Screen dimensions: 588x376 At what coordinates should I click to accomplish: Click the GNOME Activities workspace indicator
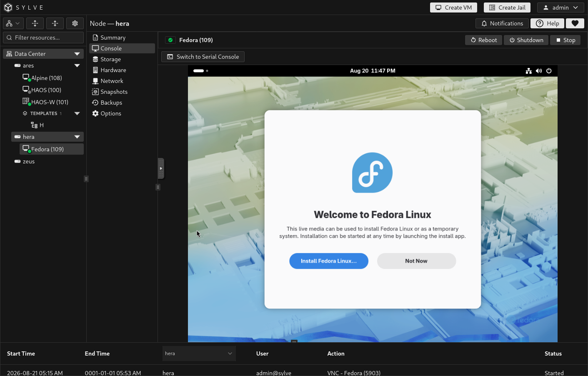pyautogui.click(x=200, y=71)
